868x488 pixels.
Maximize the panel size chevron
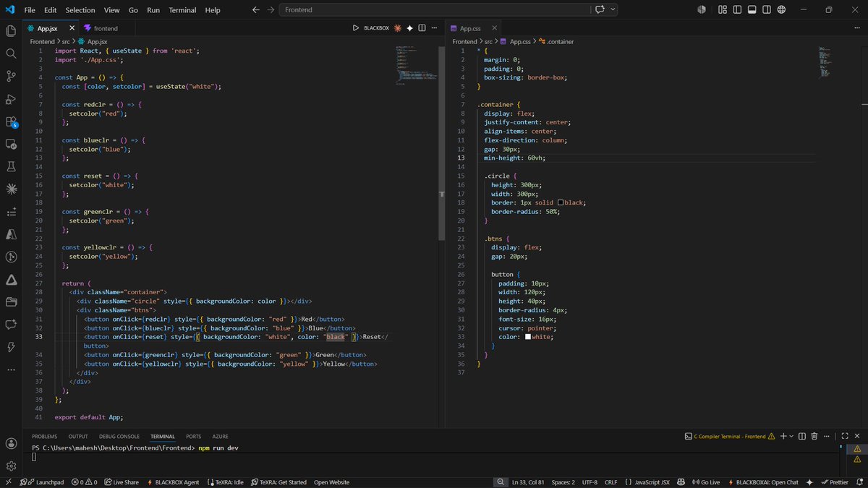[x=843, y=436]
